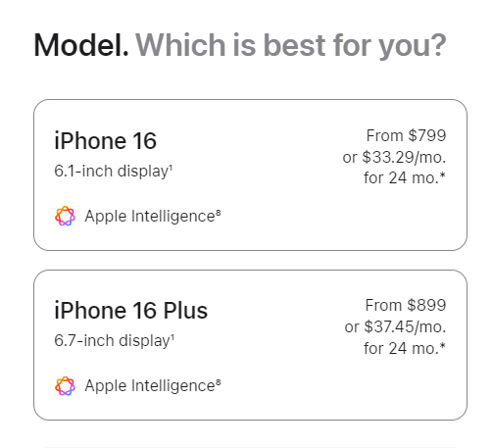Click the From $799 price text

click(406, 135)
